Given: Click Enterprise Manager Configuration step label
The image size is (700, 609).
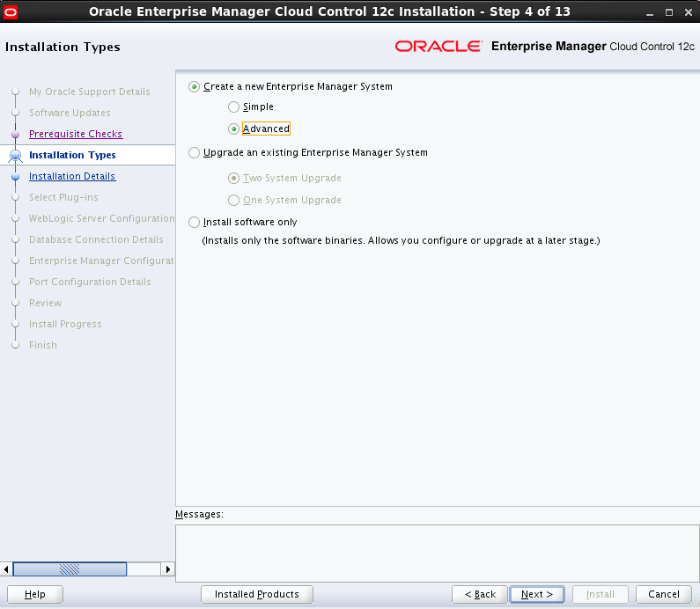Looking at the screenshot, I should click(101, 260).
